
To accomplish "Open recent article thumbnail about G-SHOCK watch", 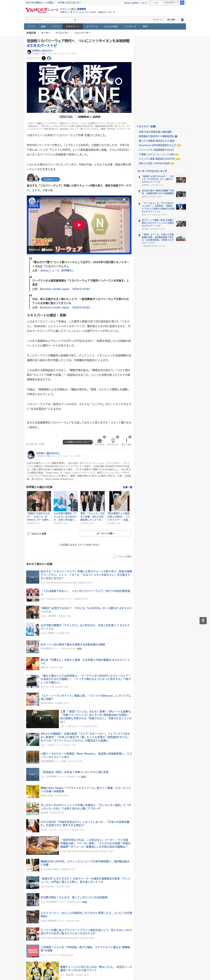I will tap(39, 501).
